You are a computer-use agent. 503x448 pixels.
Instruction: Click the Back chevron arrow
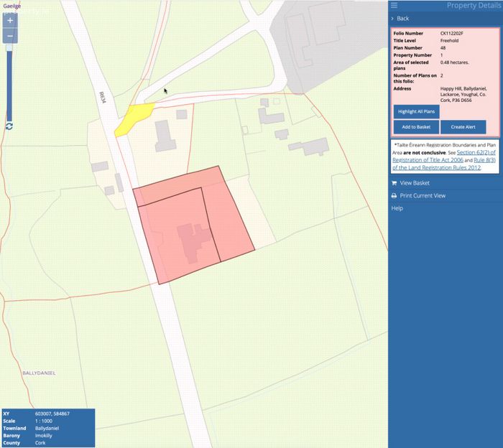(x=392, y=19)
